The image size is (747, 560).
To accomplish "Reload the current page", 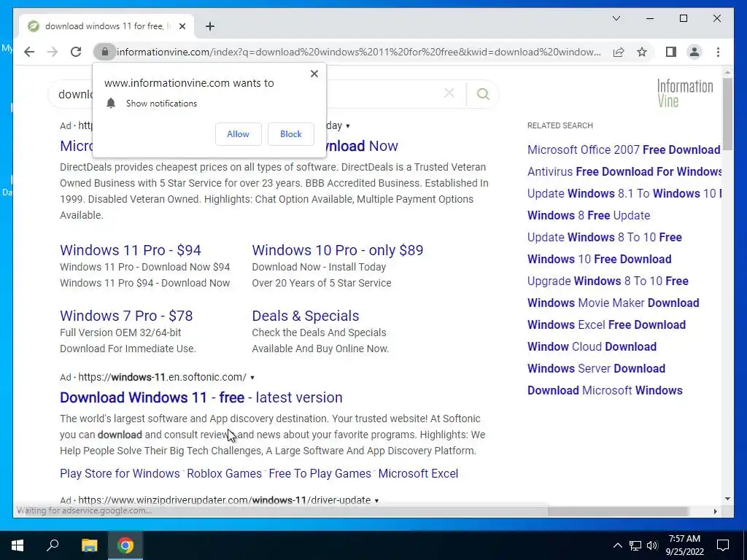I will point(76,52).
